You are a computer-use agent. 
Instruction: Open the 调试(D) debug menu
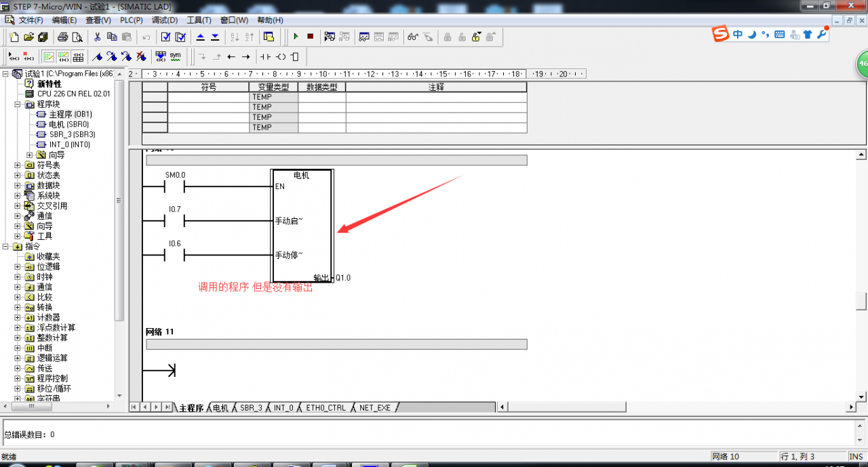click(165, 20)
